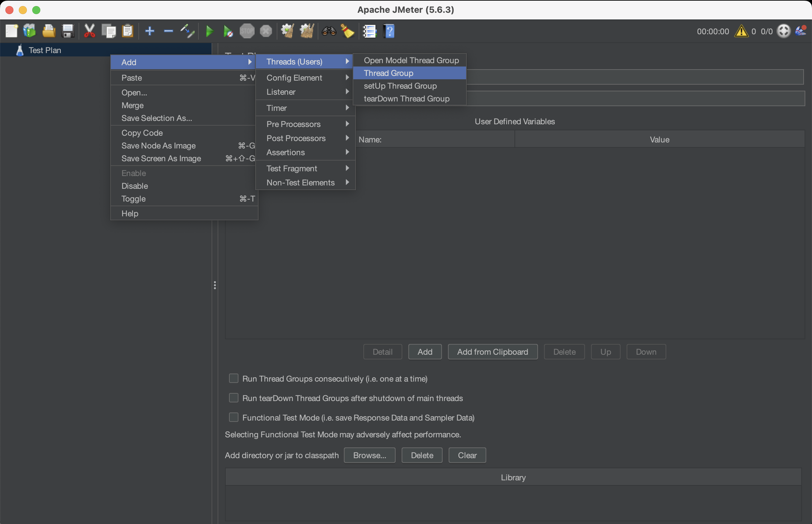Click the Search binoculars icon
Screen dimensions: 812x524
pyautogui.click(x=329, y=31)
